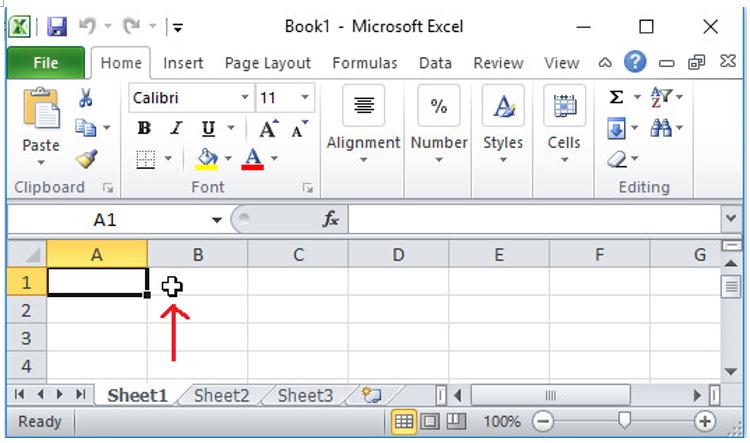Select the Format Painter brush icon
The image size is (750, 443).
86,159
